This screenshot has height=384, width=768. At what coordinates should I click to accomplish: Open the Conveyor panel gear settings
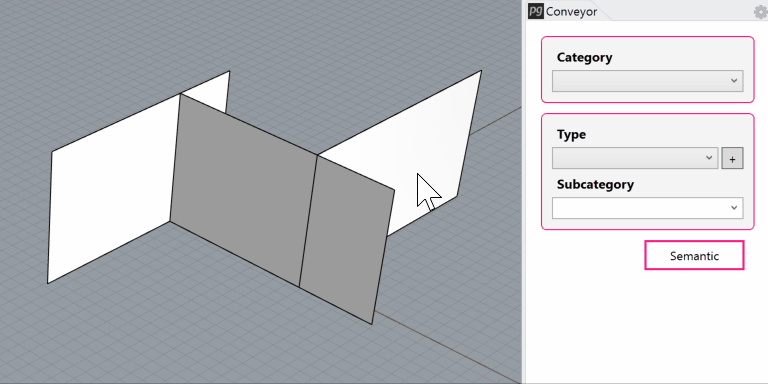click(761, 12)
